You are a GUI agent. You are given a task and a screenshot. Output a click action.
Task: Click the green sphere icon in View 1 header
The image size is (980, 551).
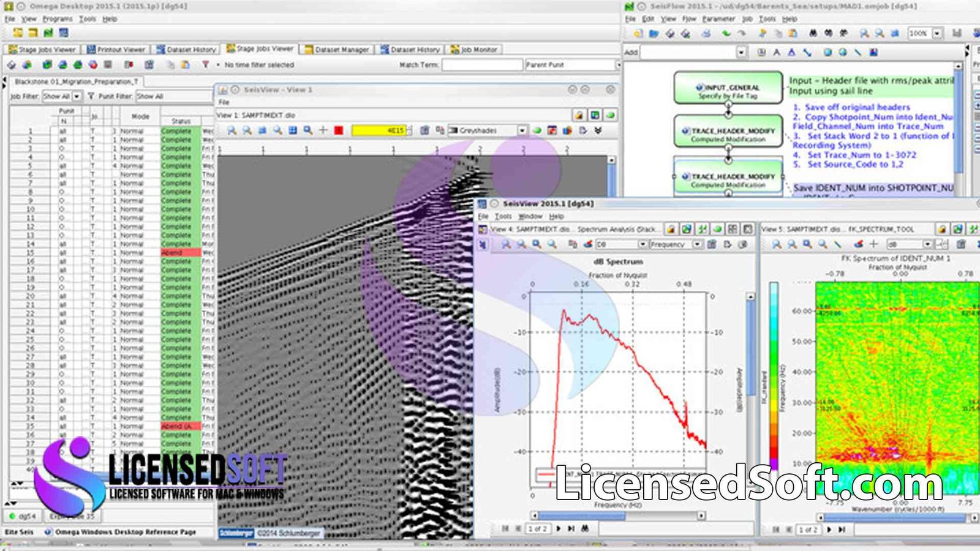(610, 115)
